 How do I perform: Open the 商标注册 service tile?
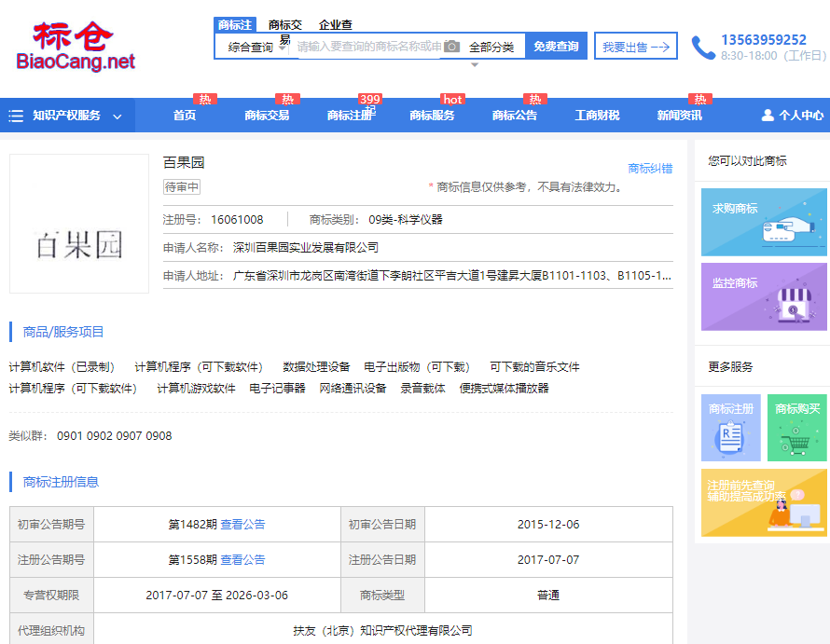[731, 428]
